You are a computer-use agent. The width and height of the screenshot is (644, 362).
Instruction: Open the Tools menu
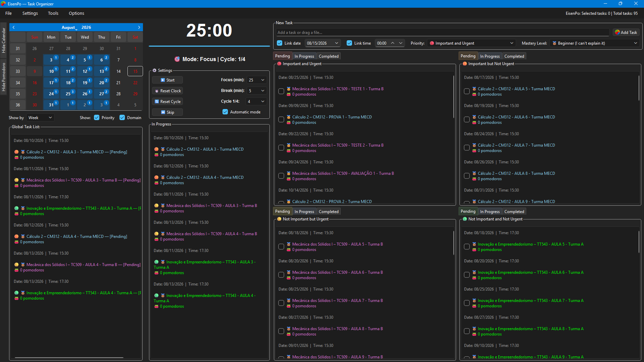(x=53, y=13)
